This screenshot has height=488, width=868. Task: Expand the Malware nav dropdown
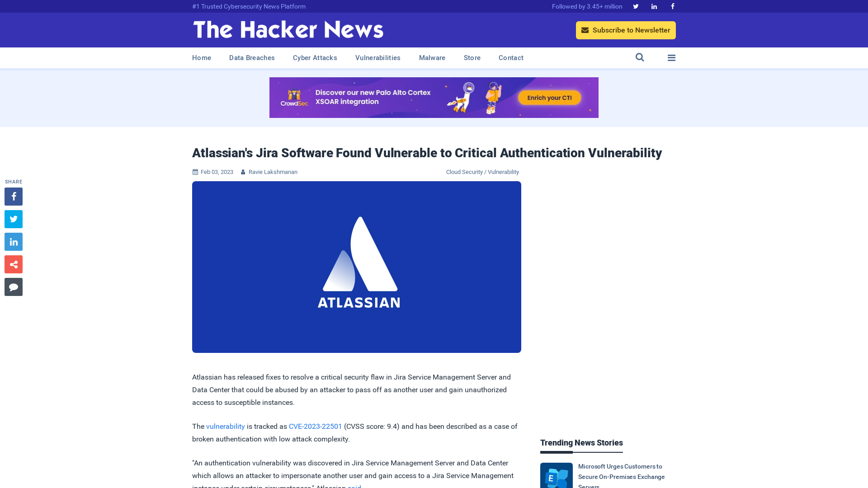pos(432,58)
